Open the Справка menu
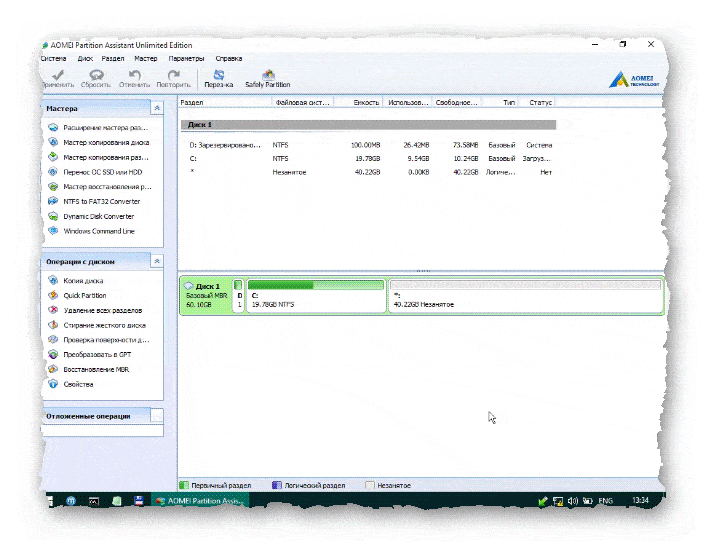The height and width of the screenshot is (544, 704). point(229,58)
